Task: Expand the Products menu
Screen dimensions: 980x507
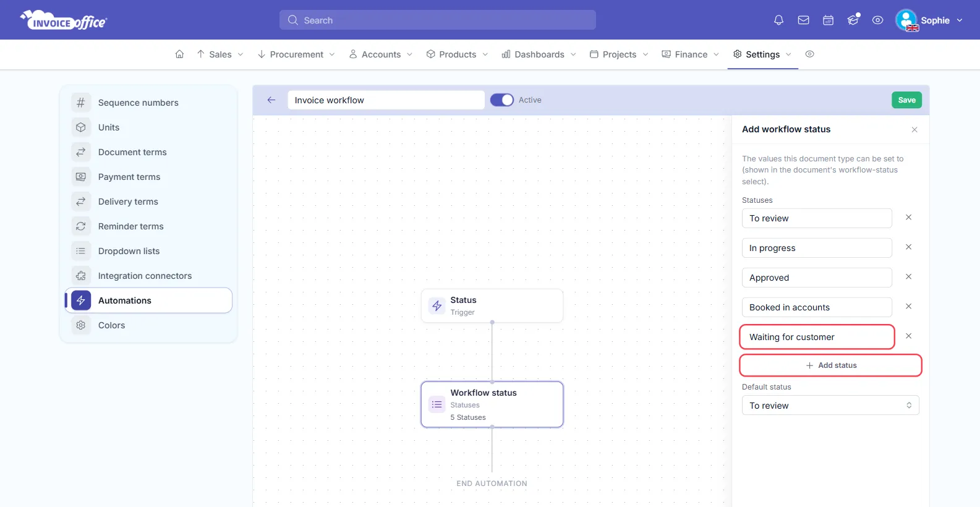Action: (458, 54)
